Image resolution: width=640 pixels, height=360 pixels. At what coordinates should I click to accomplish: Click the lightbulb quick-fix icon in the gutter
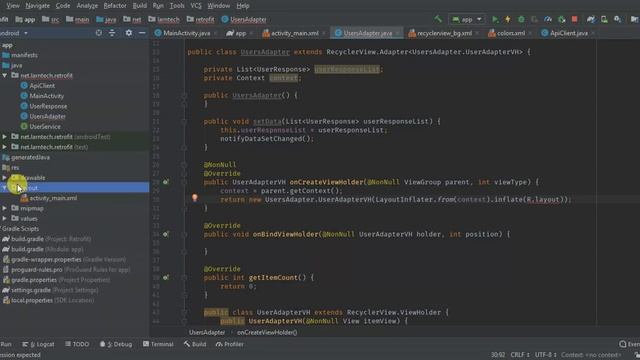[x=195, y=198]
